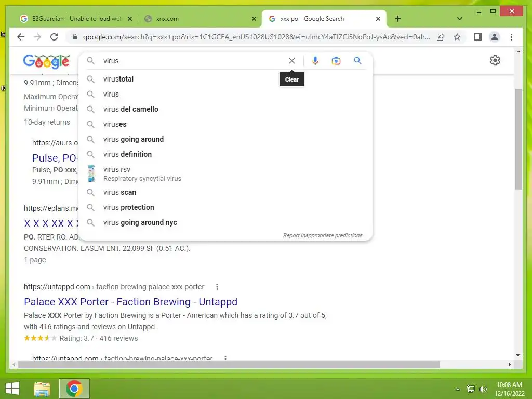Bookmark this tab with star icon
This screenshot has height=399, width=532.
[457, 37]
